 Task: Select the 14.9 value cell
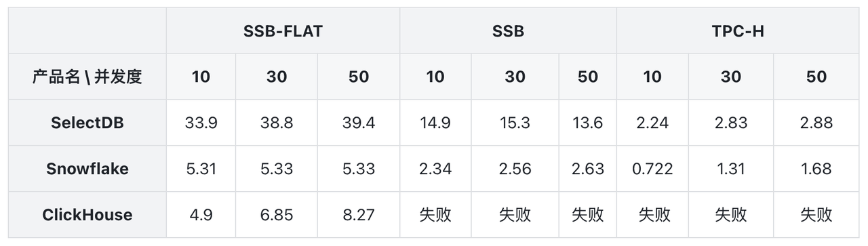pyautogui.click(x=435, y=123)
